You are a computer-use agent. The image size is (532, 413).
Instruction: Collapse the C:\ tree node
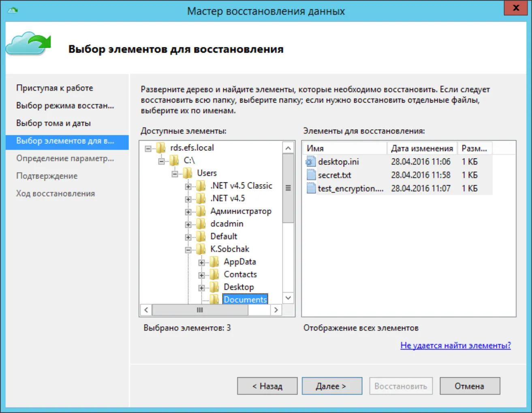point(161,161)
